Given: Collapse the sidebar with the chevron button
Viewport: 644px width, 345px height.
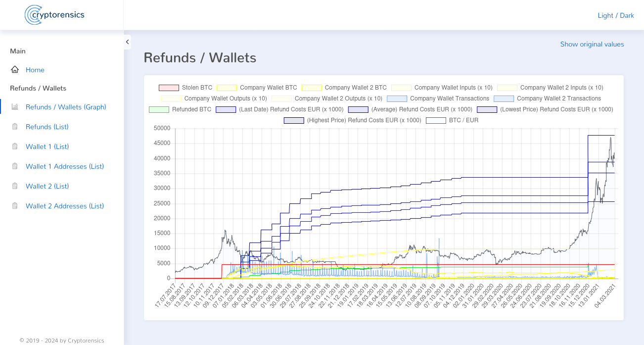Looking at the screenshot, I should point(128,42).
